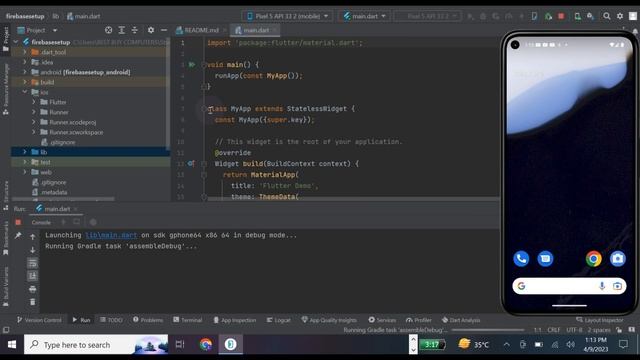This screenshot has height=360, width=640.
Task: Open App Inspection tool window
Action: pos(235,320)
